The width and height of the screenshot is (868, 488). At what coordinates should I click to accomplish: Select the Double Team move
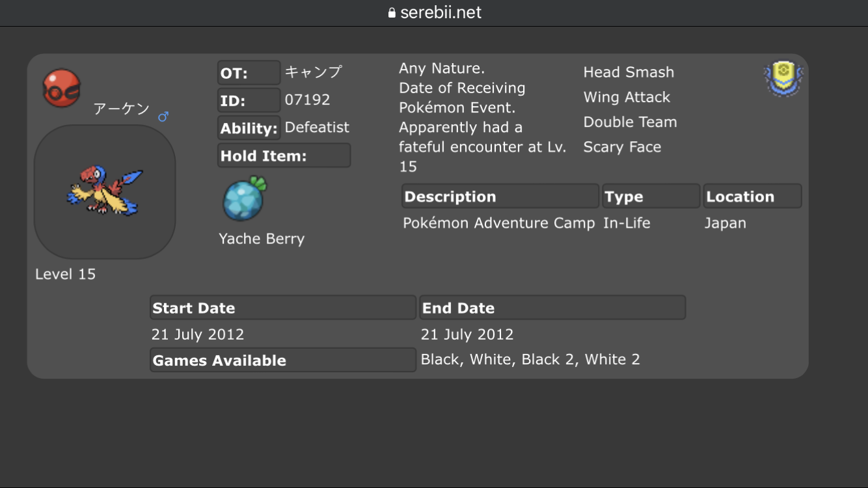(x=630, y=122)
